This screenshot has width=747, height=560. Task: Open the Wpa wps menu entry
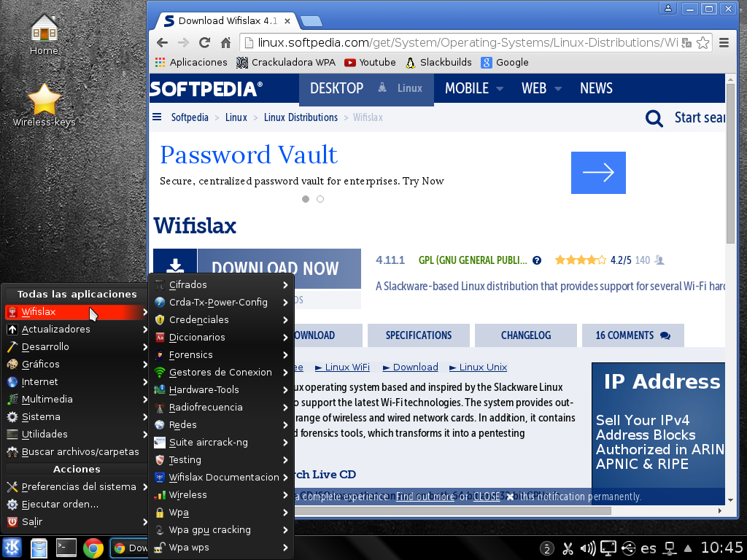[222, 548]
